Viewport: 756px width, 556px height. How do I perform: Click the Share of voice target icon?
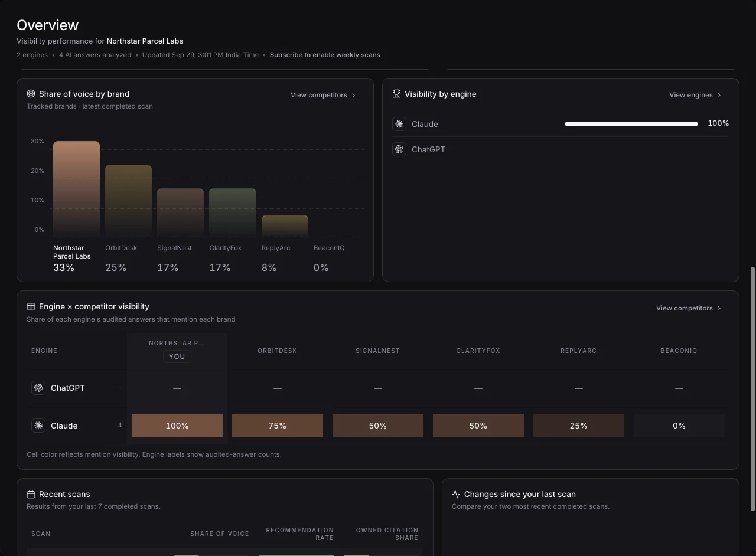[x=31, y=94]
